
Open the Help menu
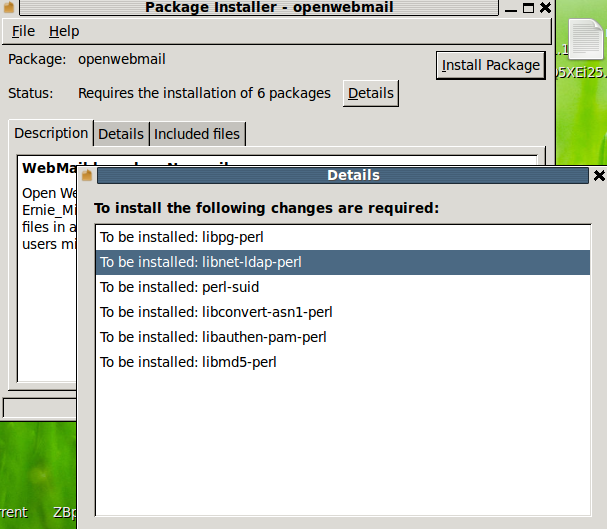pyautogui.click(x=64, y=31)
